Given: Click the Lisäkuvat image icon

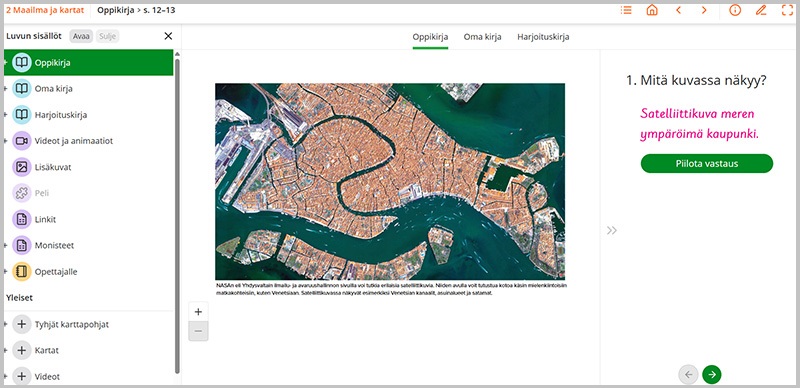Looking at the screenshot, I should (21, 167).
